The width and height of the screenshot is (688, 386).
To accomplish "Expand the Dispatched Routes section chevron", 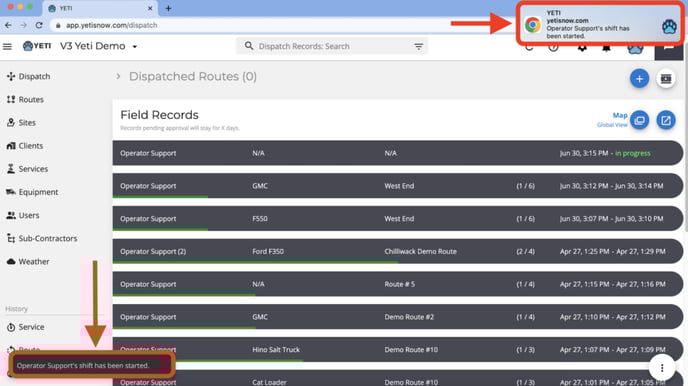I will tap(118, 76).
